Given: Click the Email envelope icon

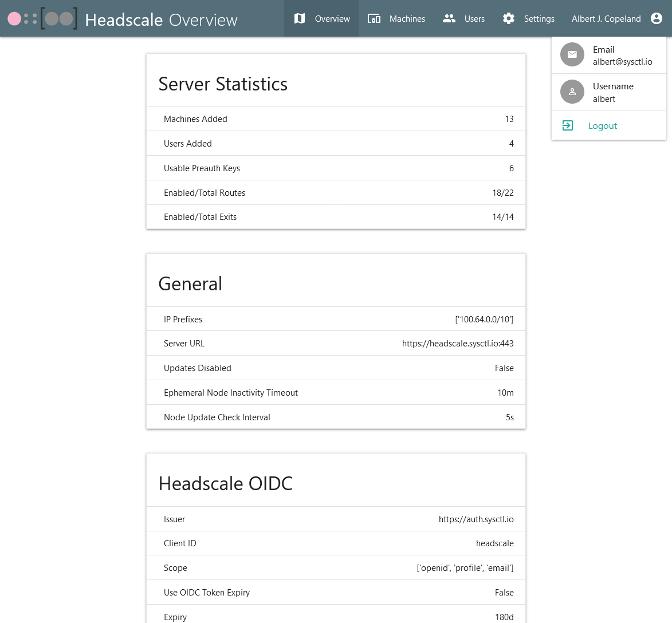Looking at the screenshot, I should pyautogui.click(x=572, y=55).
